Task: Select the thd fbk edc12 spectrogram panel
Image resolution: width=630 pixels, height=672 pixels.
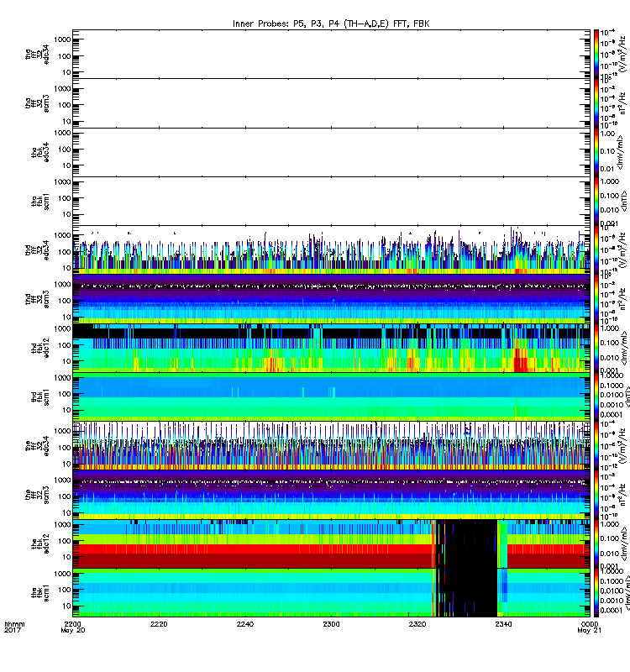Action: (331, 348)
